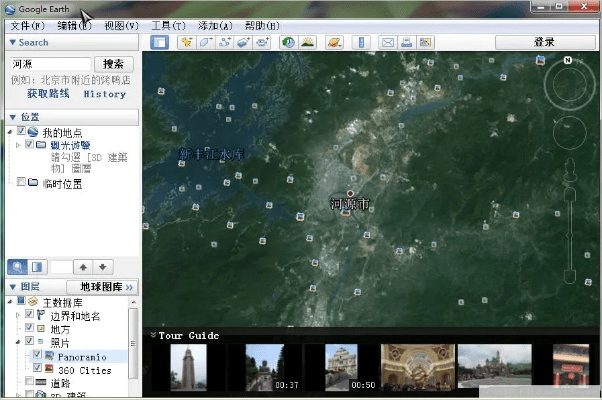Screen dimensions: 602x400
Task: Click the Email envelope icon
Action: point(389,43)
